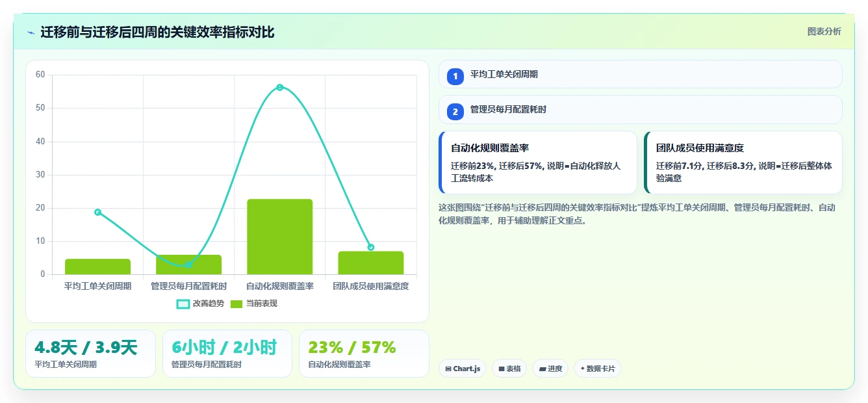Click the 平均工单关闭周期 x-axis label
This screenshot has height=403, width=868.
tap(97, 286)
